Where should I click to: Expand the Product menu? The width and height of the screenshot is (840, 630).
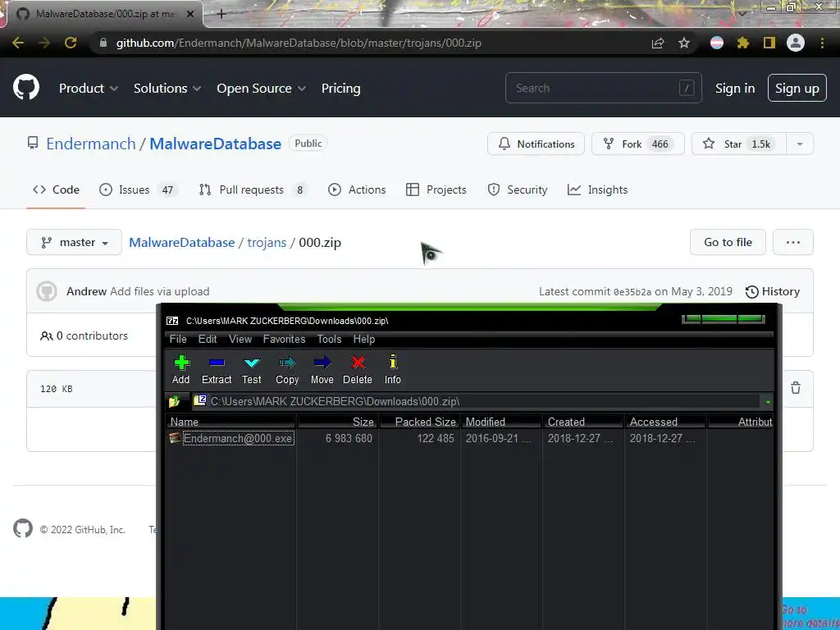(89, 89)
